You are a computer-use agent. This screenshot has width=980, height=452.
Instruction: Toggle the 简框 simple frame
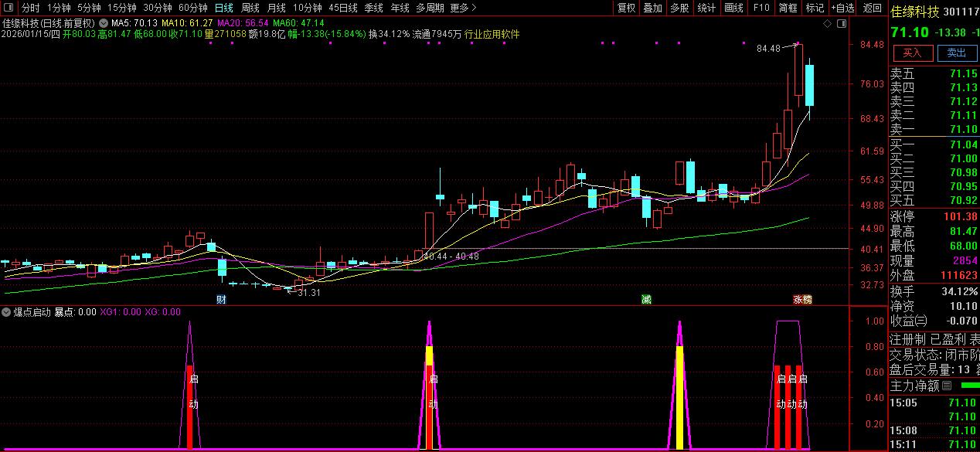(x=788, y=8)
